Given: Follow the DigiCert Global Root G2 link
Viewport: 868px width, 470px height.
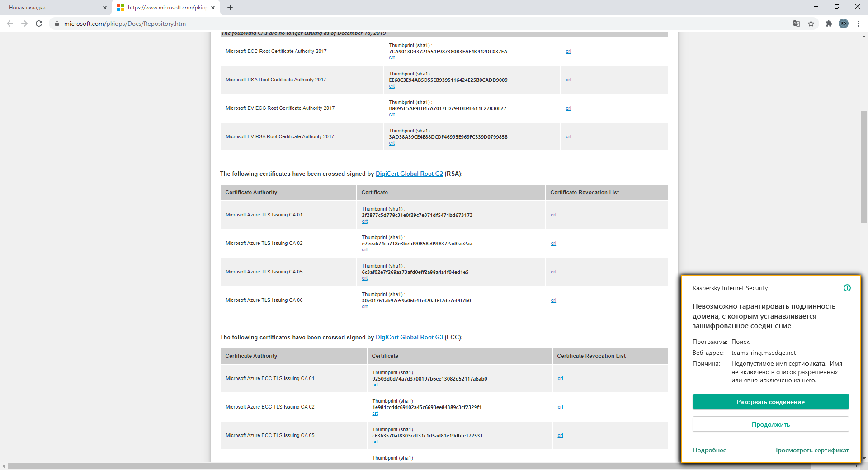Looking at the screenshot, I should [409, 174].
